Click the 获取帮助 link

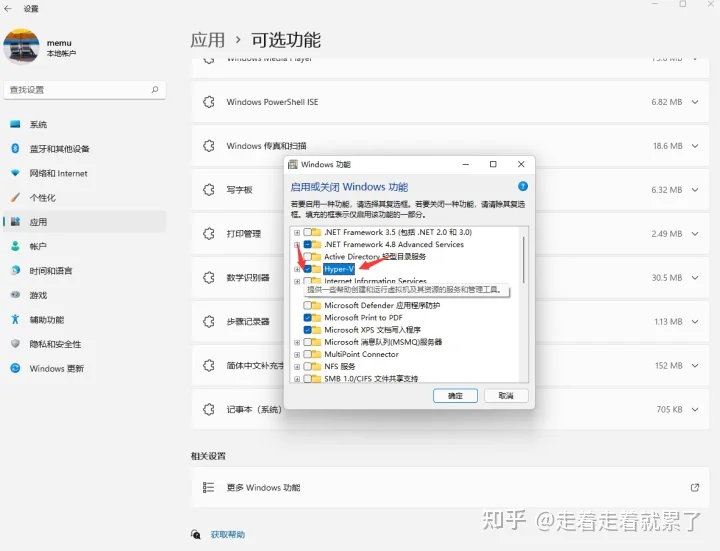tap(228, 534)
